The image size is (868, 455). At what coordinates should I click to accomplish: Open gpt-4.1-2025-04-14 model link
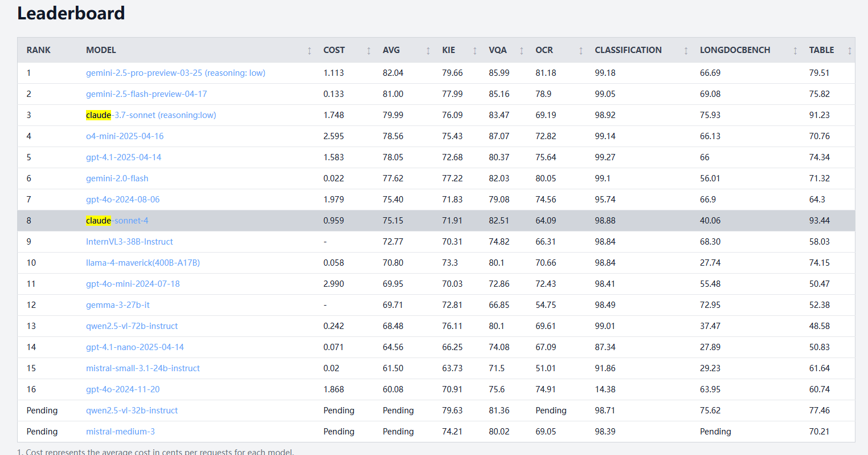124,157
